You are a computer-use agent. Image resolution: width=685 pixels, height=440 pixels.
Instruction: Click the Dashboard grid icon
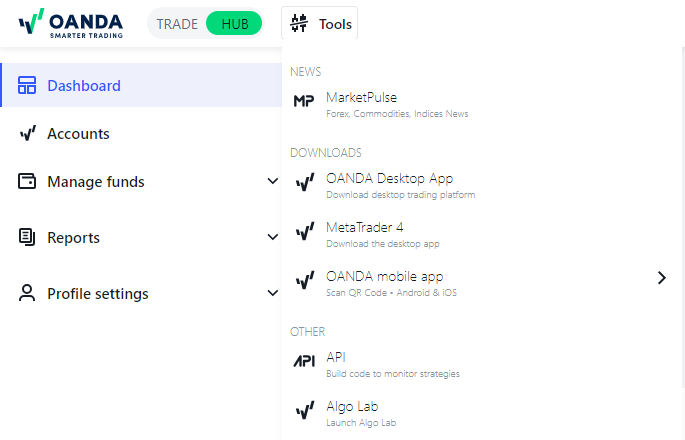pos(27,85)
